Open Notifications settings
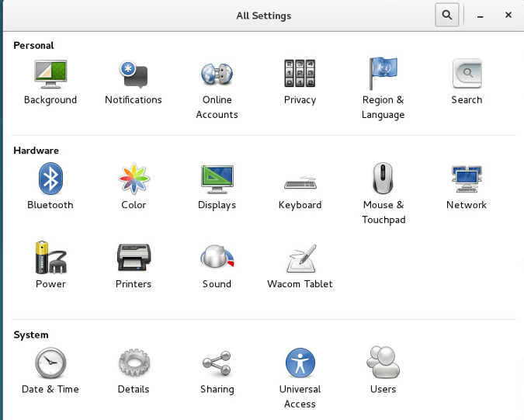524x420 pixels. (134, 75)
